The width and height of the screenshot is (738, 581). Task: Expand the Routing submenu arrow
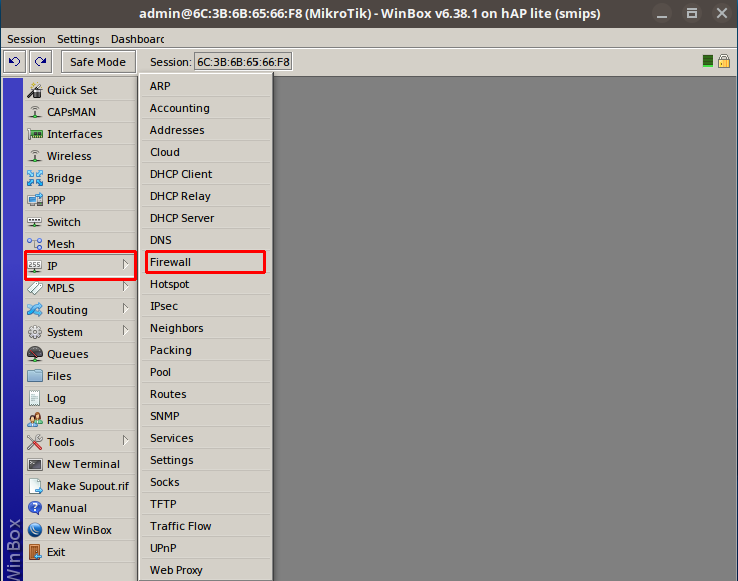(x=125, y=309)
